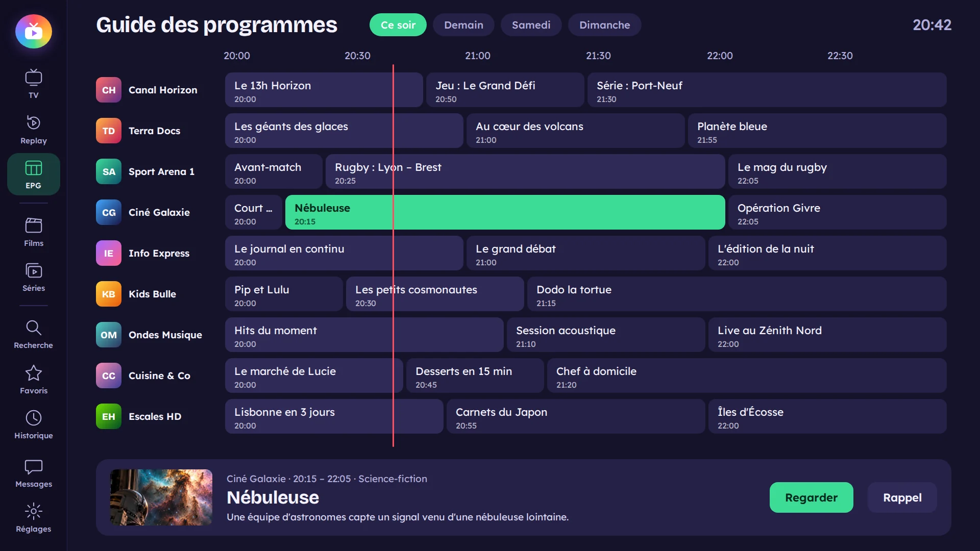
Task: Select Opération Givre program
Action: [x=837, y=212]
